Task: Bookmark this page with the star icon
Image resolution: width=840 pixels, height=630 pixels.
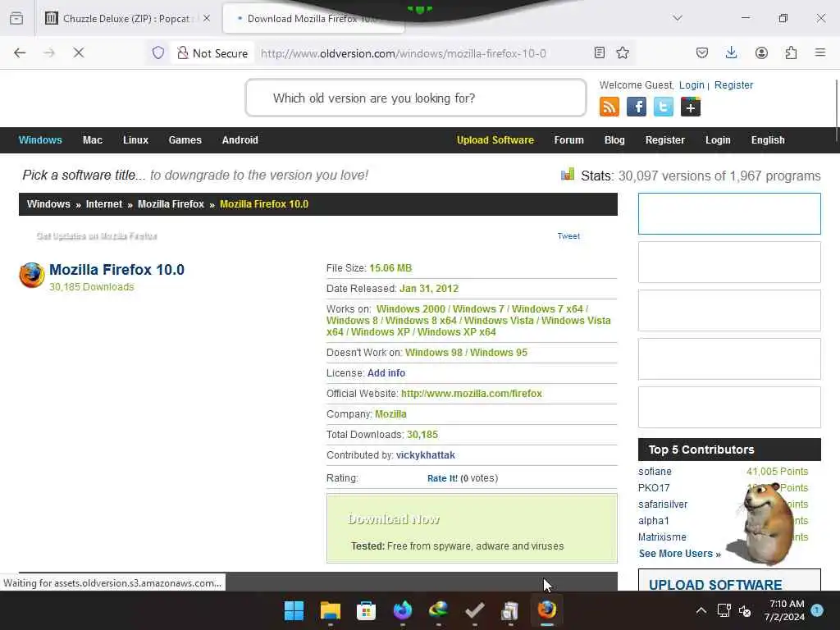Action: pyautogui.click(x=623, y=52)
